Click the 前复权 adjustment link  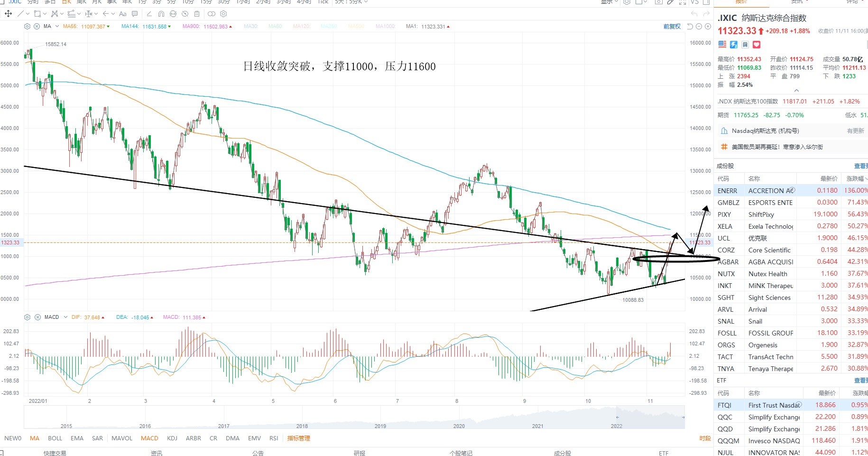672,27
